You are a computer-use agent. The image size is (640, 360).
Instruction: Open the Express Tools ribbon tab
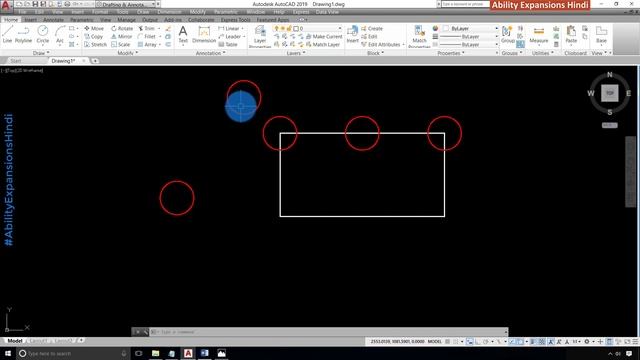pyautogui.click(x=236, y=20)
